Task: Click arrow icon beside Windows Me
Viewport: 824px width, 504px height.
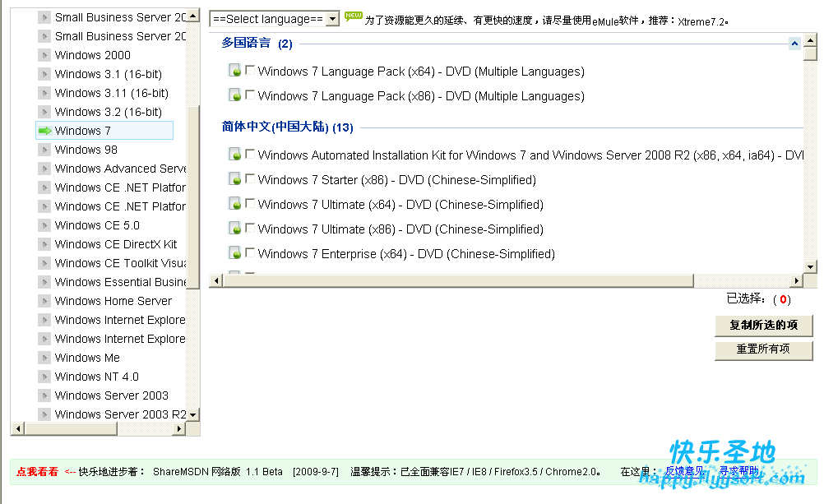Action: click(44, 358)
